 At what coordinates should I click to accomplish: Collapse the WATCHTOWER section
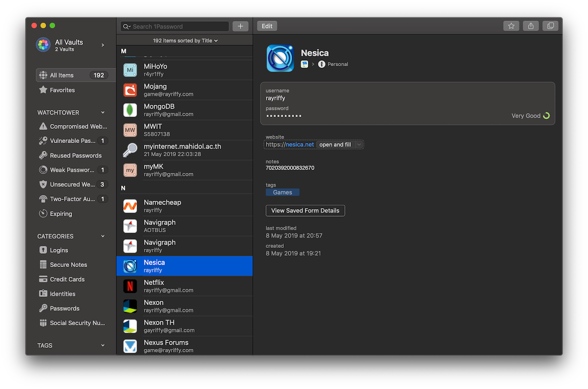tap(102, 113)
